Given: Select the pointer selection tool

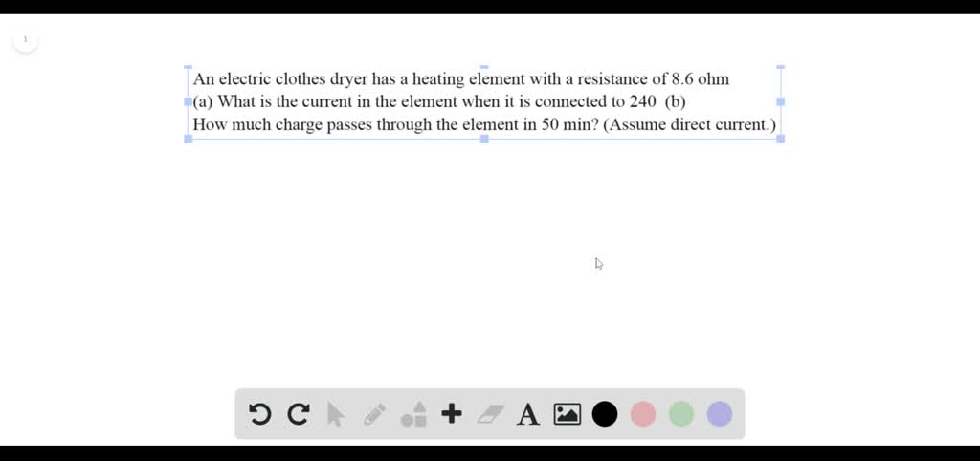Looking at the screenshot, I should [336, 415].
